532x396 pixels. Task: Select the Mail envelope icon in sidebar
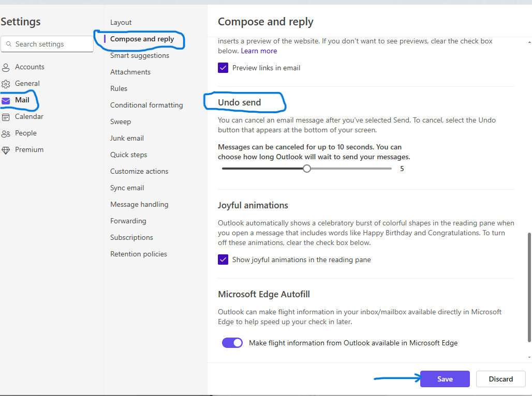tap(6, 100)
